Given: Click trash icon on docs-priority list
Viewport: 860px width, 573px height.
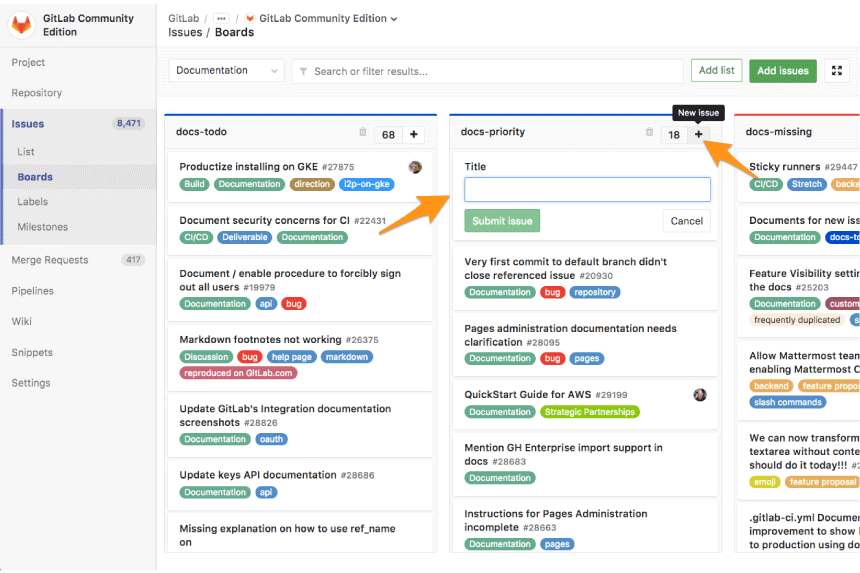Looking at the screenshot, I should pyautogui.click(x=649, y=132).
